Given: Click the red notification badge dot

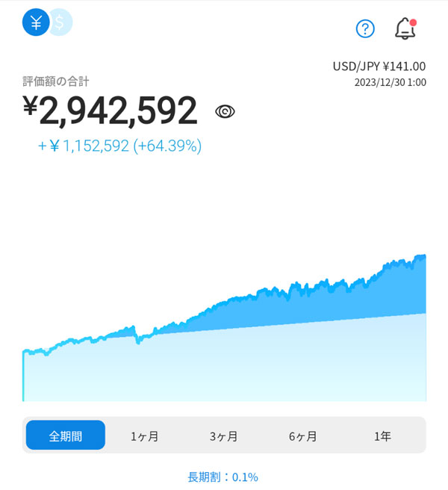Looking at the screenshot, I should tap(413, 22).
